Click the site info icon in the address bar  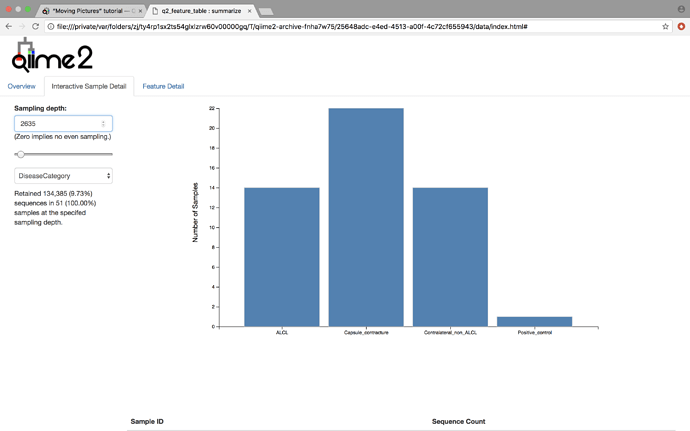[x=51, y=27]
